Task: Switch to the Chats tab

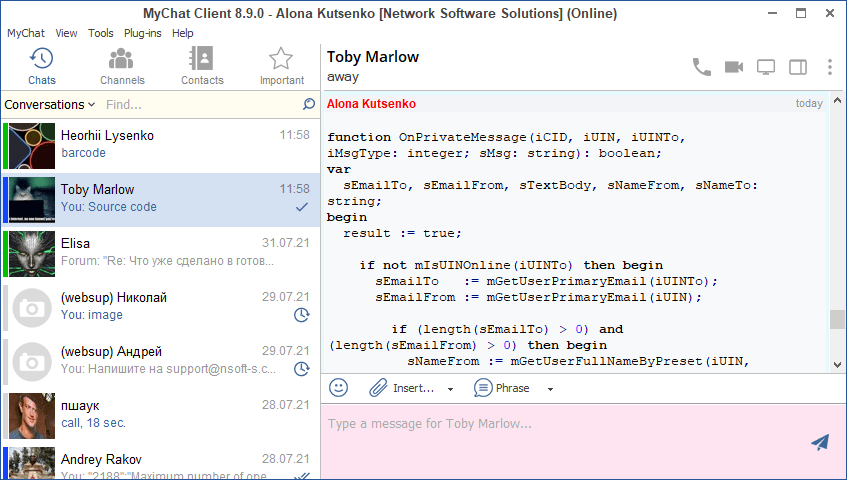Action: pyautogui.click(x=42, y=66)
